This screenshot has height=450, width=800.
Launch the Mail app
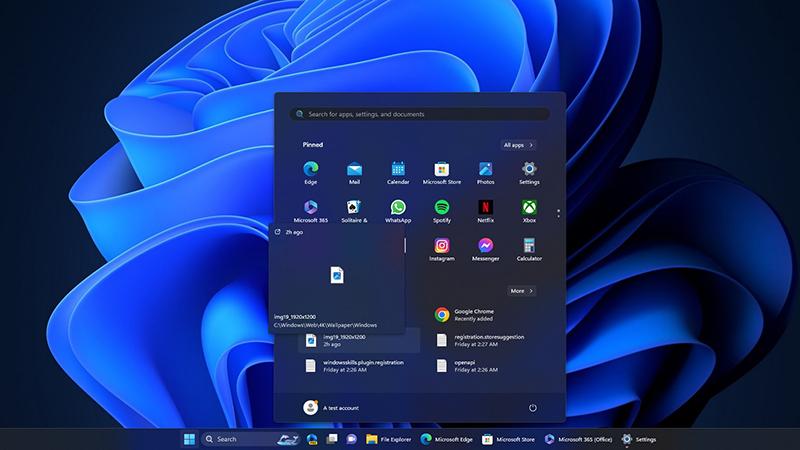(354, 170)
